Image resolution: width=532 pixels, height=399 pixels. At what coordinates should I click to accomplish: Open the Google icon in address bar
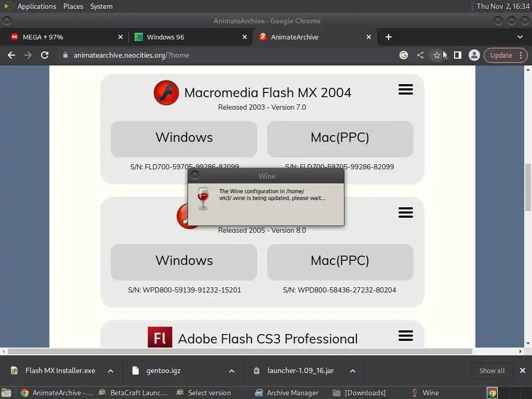pos(403,55)
